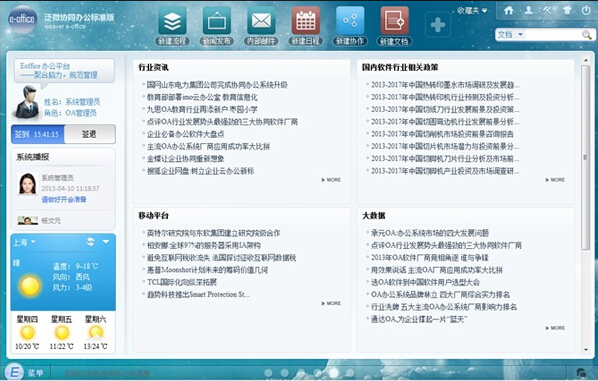598x381 pixels.
Task: Open the tools settings icon in header
Action: [547, 10]
